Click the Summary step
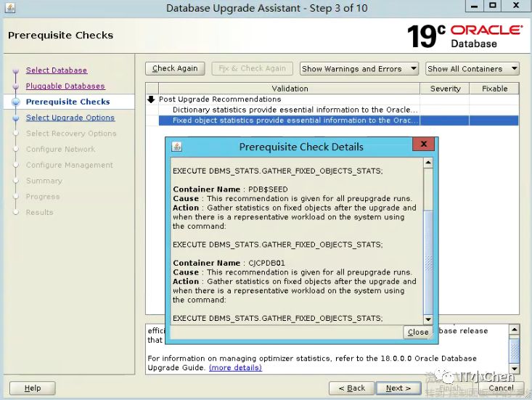This screenshot has height=400, width=532. [x=44, y=181]
